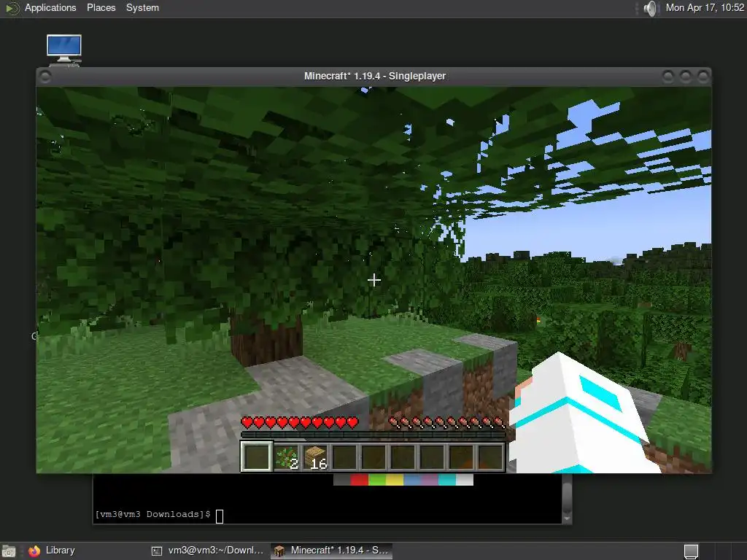
Task: Click the hunger drumsticks bar
Action: [x=446, y=422]
